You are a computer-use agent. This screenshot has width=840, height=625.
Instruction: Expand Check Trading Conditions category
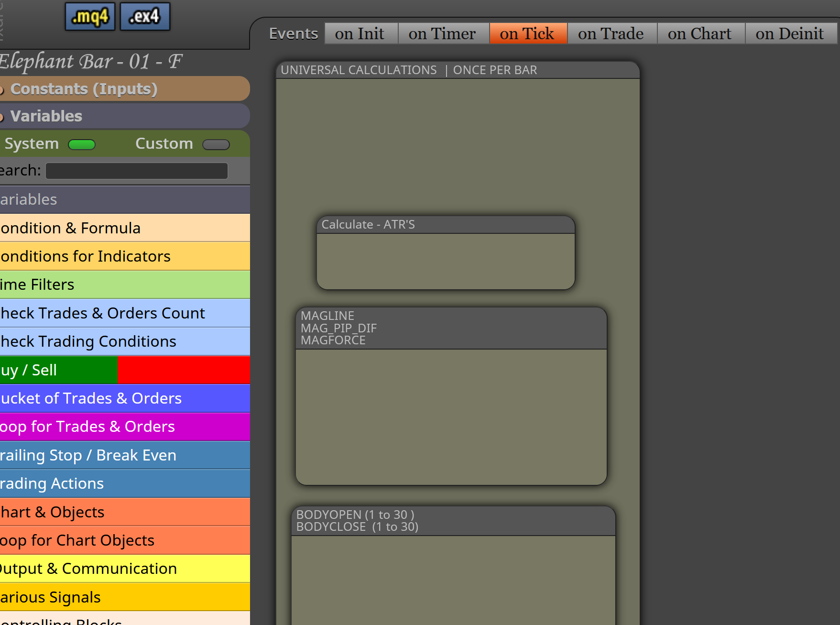click(125, 341)
